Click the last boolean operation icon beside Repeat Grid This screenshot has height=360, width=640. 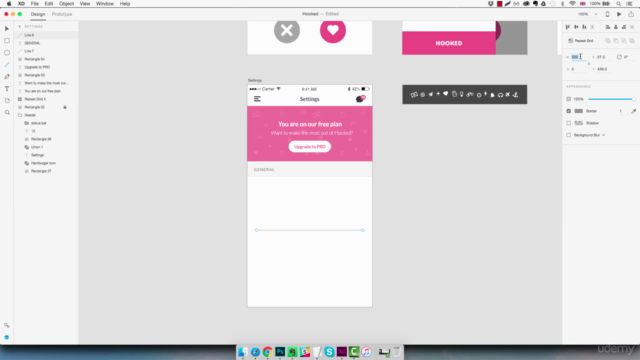[632, 41]
